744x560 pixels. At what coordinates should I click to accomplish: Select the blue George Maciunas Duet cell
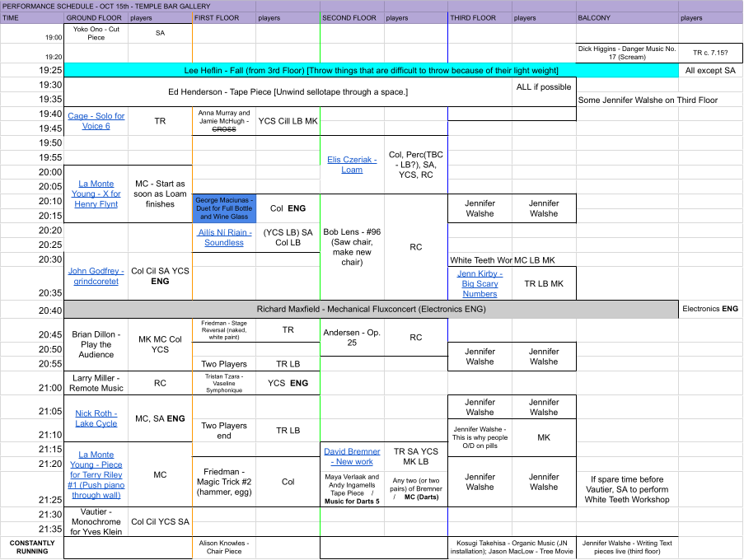point(223,208)
